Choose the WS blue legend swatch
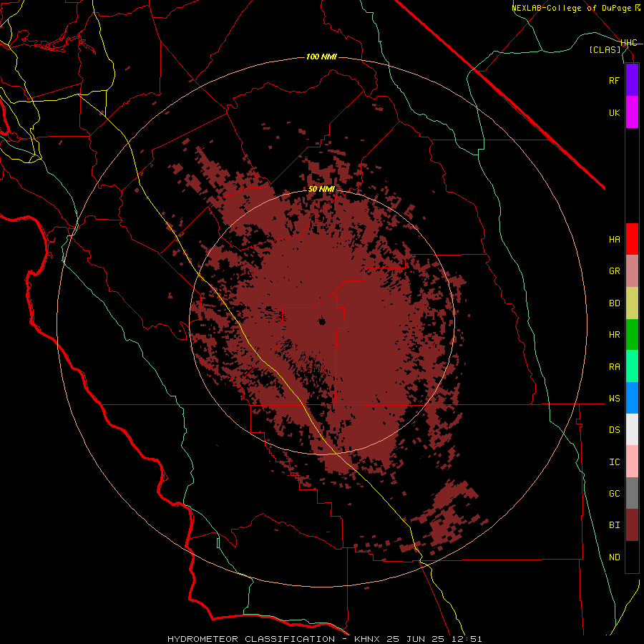 point(632,398)
